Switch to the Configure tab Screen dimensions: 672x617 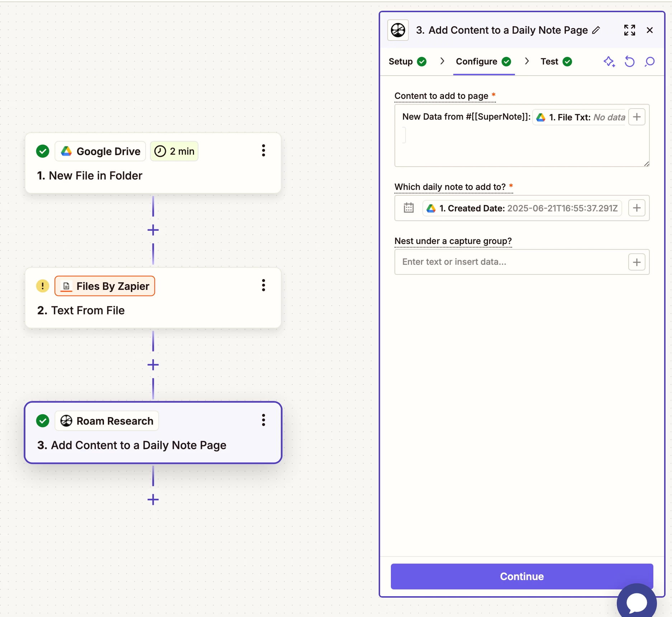tap(483, 62)
